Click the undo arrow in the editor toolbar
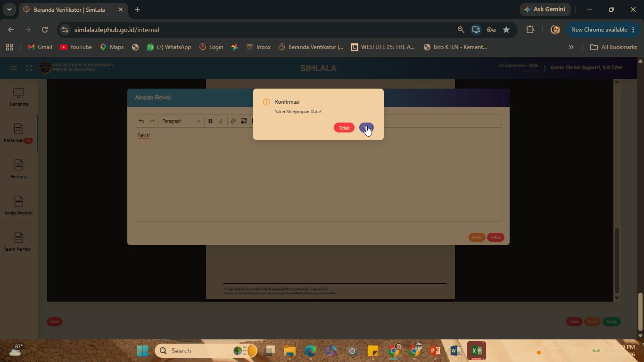This screenshot has height=362, width=644. coord(141,121)
